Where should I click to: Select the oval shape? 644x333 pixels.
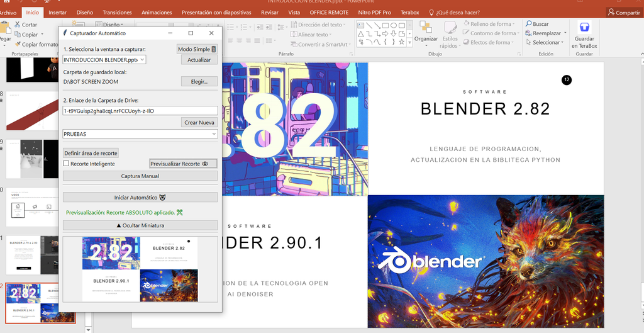394,25
